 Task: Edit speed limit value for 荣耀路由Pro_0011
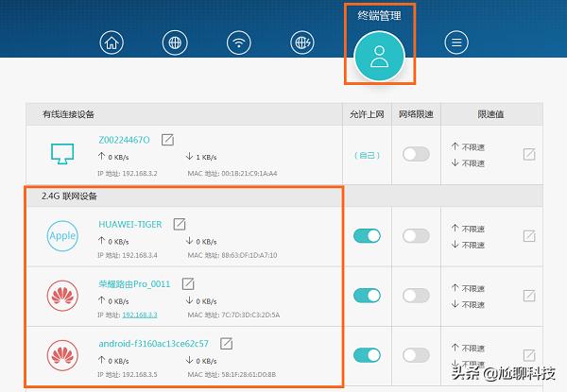click(x=529, y=296)
